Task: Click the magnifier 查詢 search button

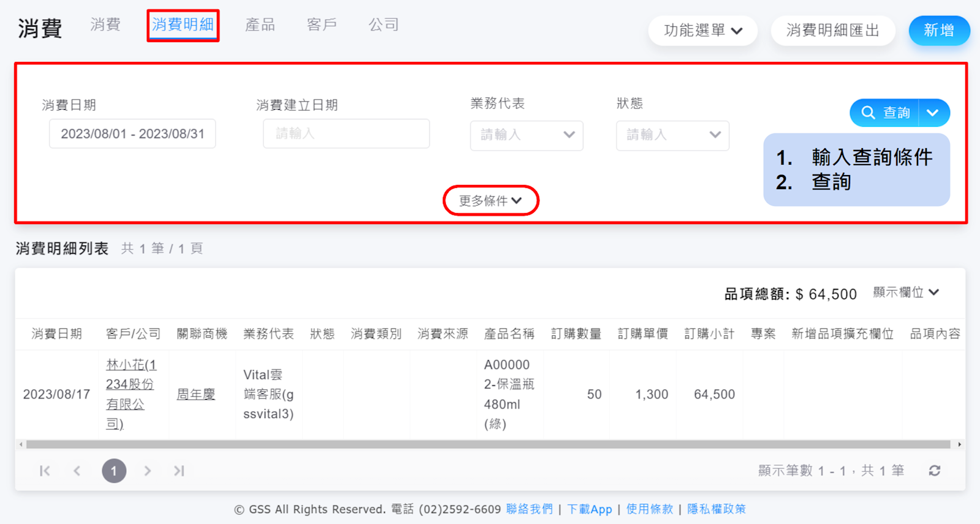Action: pyautogui.click(x=885, y=113)
